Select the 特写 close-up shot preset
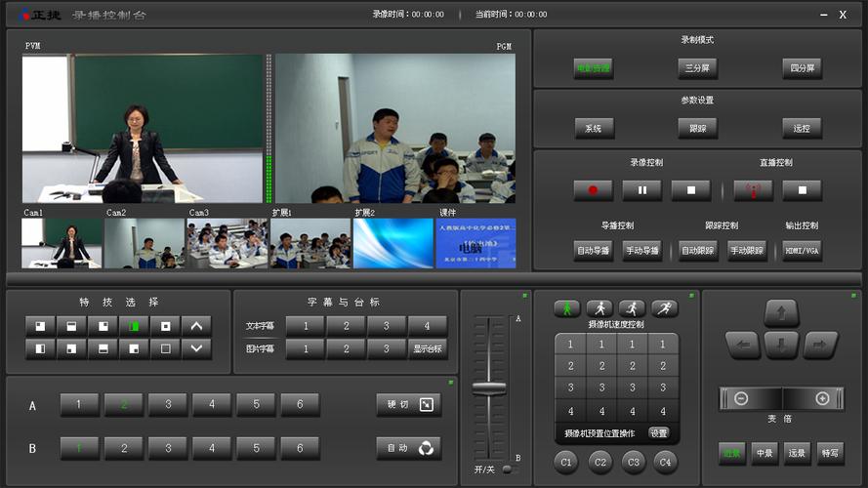Image resolution: width=868 pixels, height=488 pixels. 830,453
